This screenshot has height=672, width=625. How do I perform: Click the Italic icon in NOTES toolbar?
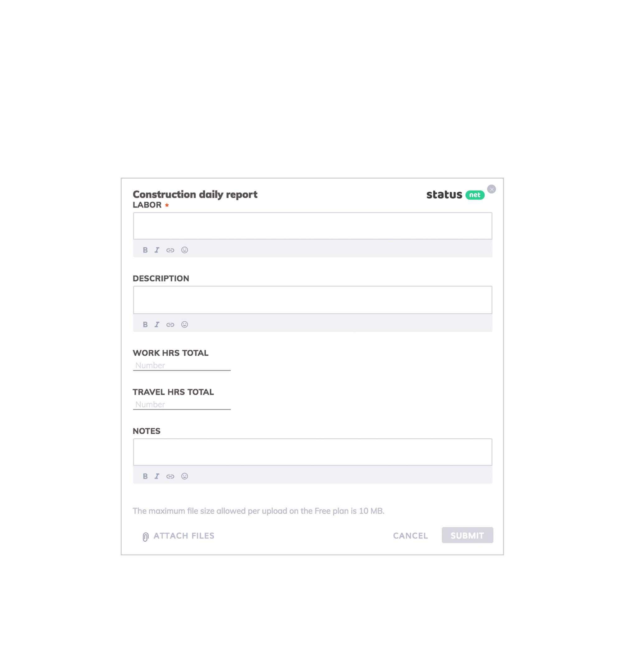157,476
